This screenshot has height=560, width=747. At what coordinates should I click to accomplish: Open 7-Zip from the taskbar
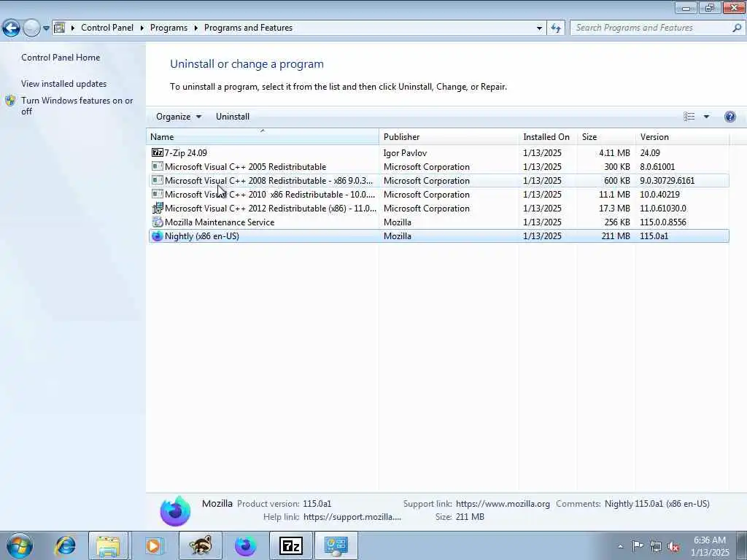coord(291,545)
